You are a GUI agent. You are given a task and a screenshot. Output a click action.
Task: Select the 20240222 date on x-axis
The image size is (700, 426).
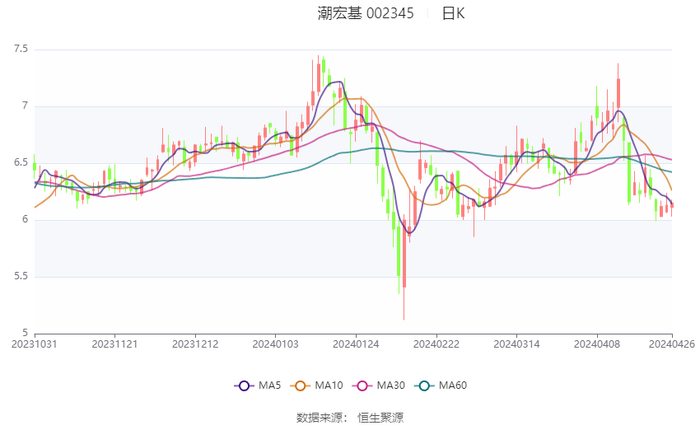pyautogui.click(x=435, y=342)
